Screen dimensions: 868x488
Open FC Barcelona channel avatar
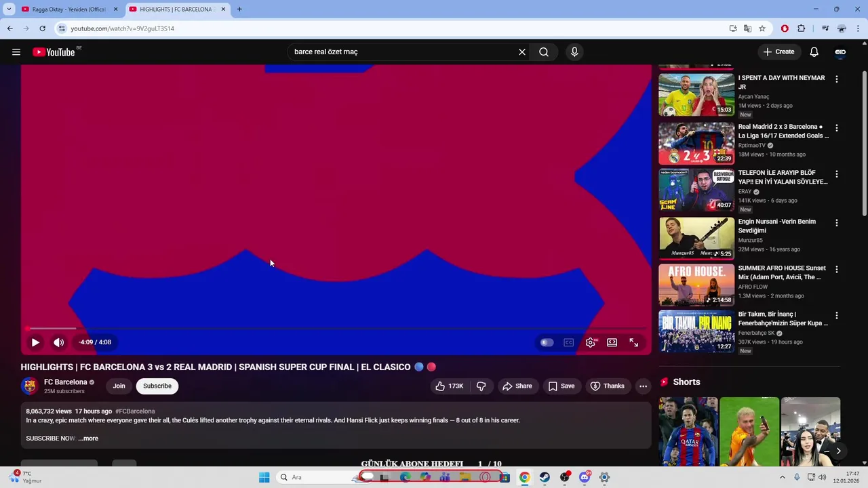[29, 386]
